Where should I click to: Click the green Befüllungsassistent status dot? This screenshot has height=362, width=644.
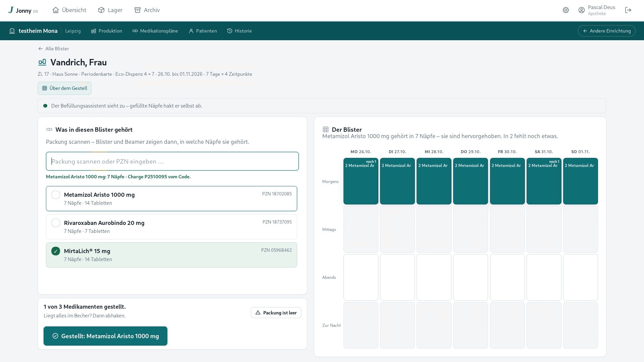(45, 106)
